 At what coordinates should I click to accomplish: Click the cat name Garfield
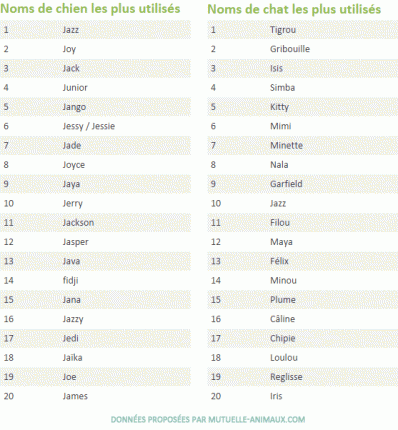pyautogui.click(x=286, y=184)
